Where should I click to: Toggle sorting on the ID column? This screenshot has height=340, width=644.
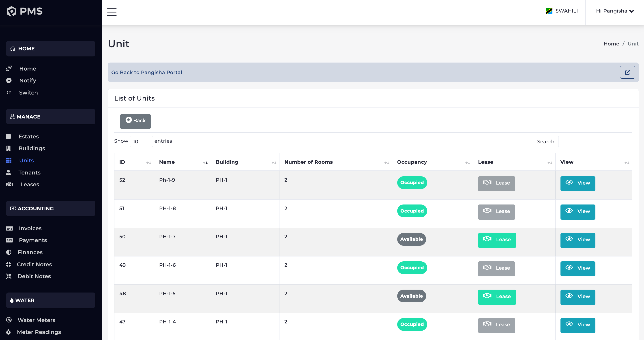click(x=149, y=163)
